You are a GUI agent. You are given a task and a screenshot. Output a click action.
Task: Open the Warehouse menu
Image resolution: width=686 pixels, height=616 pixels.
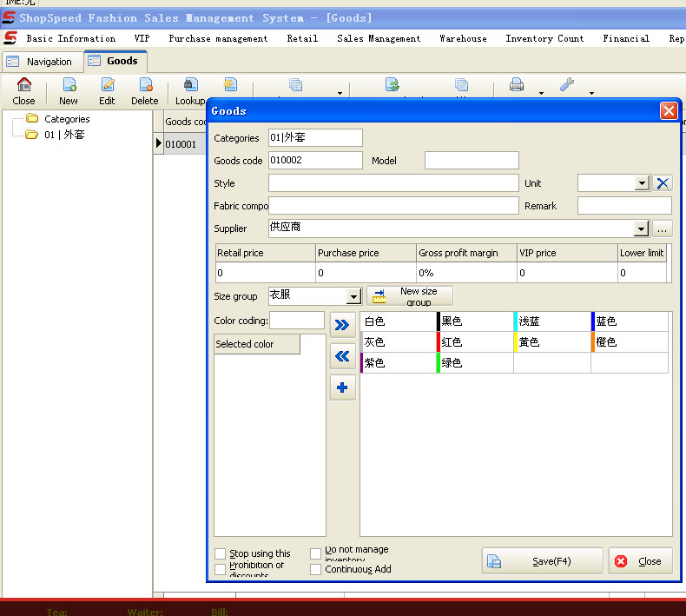click(x=463, y=38)
